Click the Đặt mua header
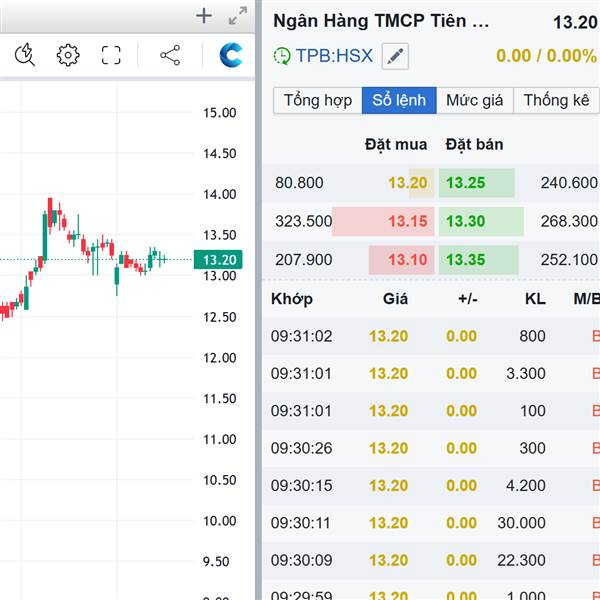This screenshot has width=600, height=600. tap(396, 145)
